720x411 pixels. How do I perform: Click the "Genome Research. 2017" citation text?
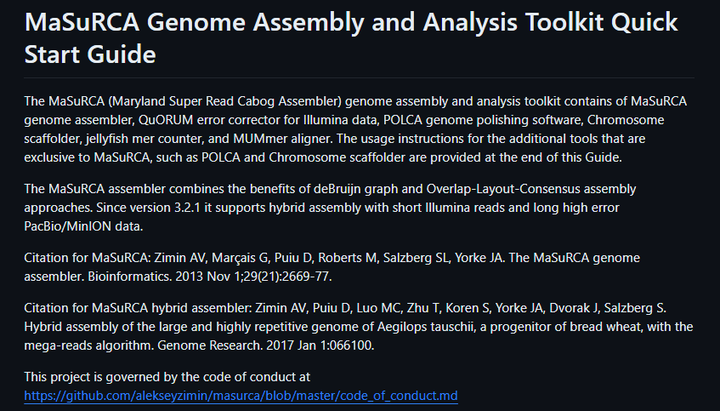pyautogui.click(x=232, y=344)
